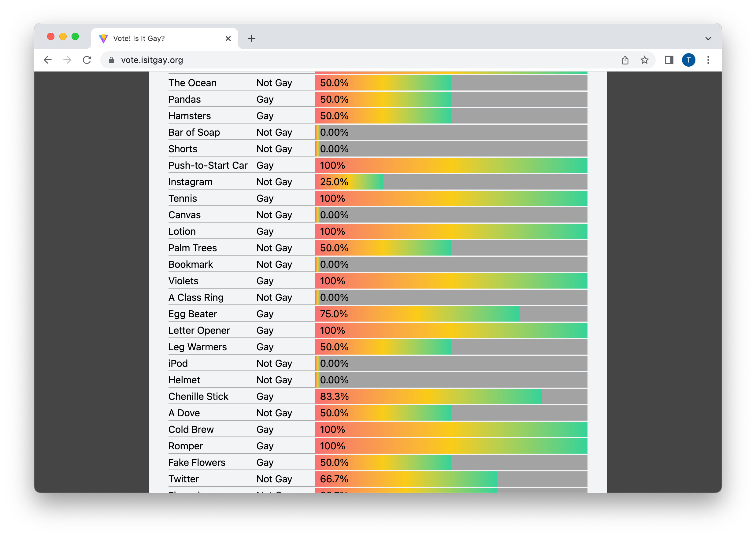Screen dimensions: 756x538
Task: View site security lock info
Action: [x=111, y=60]
